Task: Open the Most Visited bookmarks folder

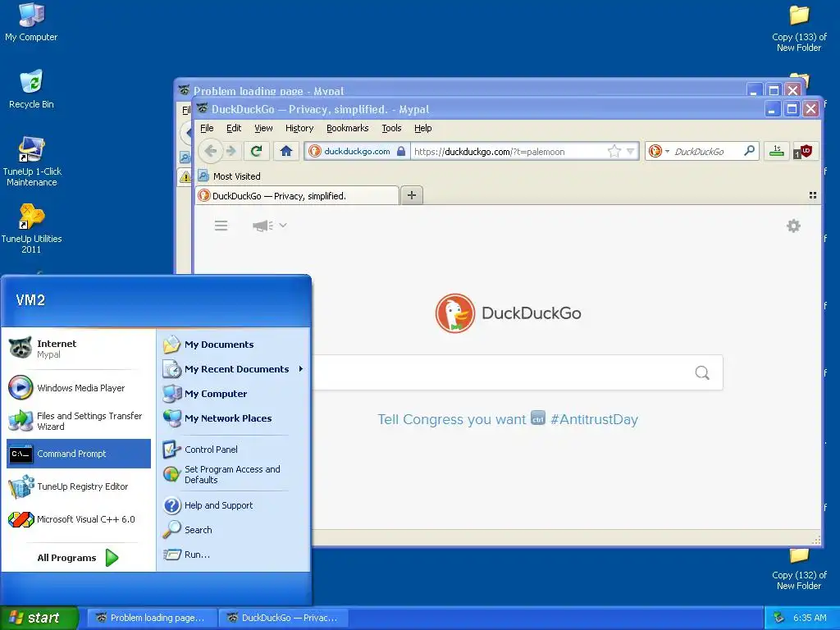Action: pos(230,176)
